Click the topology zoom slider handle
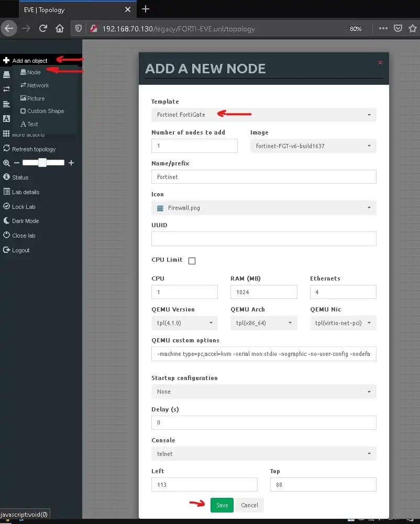The image size is (420, 524). [x=42, y=163]
